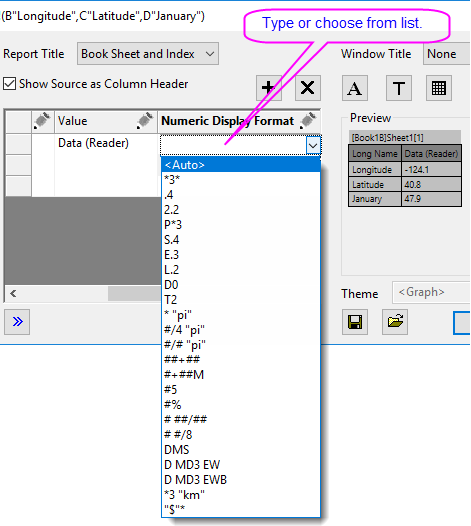Open the Window Title dropdown showing None
Screen dimensions: 471x526
point(447,54)
